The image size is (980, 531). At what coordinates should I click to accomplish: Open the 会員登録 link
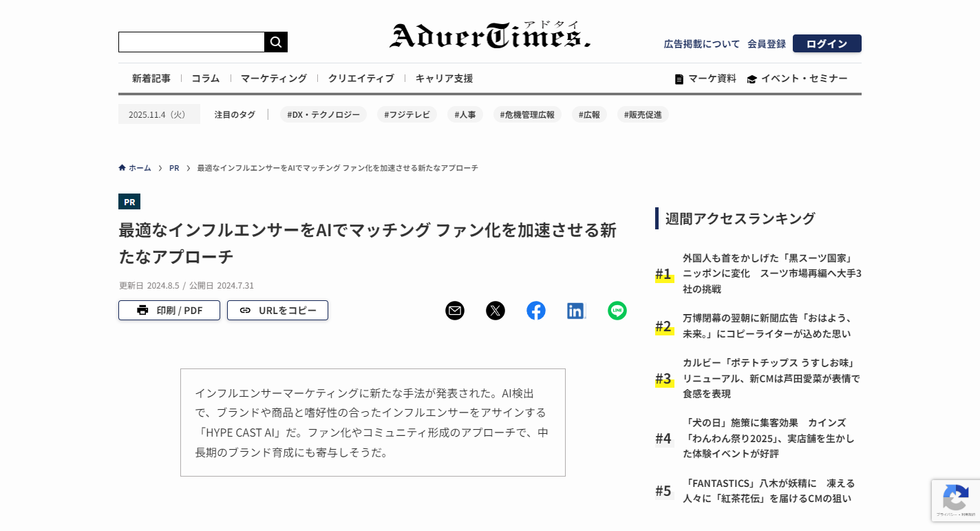click(x=767, y=43)
